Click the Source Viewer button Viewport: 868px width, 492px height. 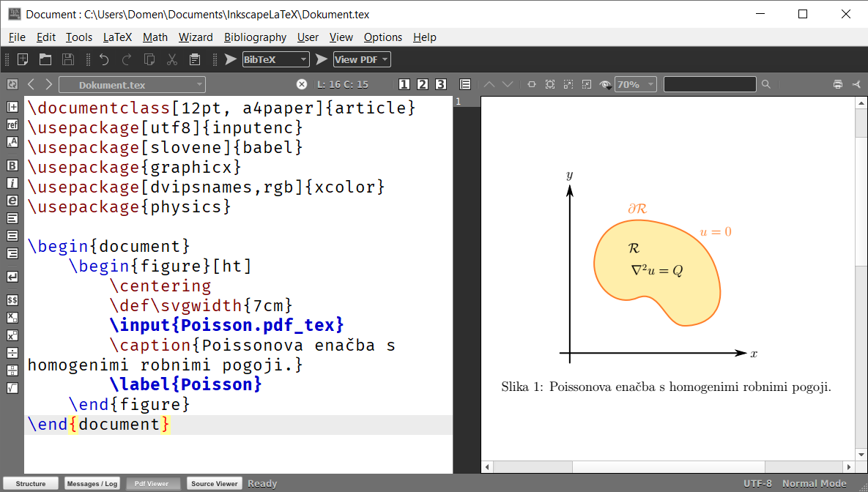pos(214,483)
